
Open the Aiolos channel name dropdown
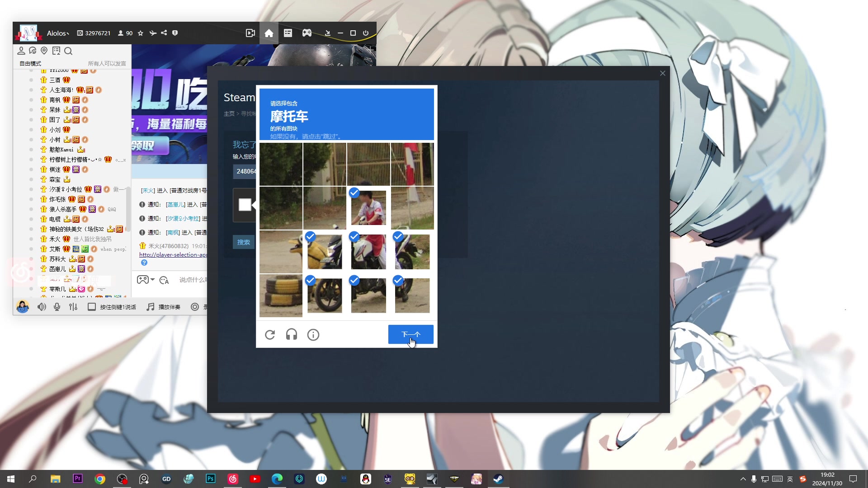[x=58, y=33]
